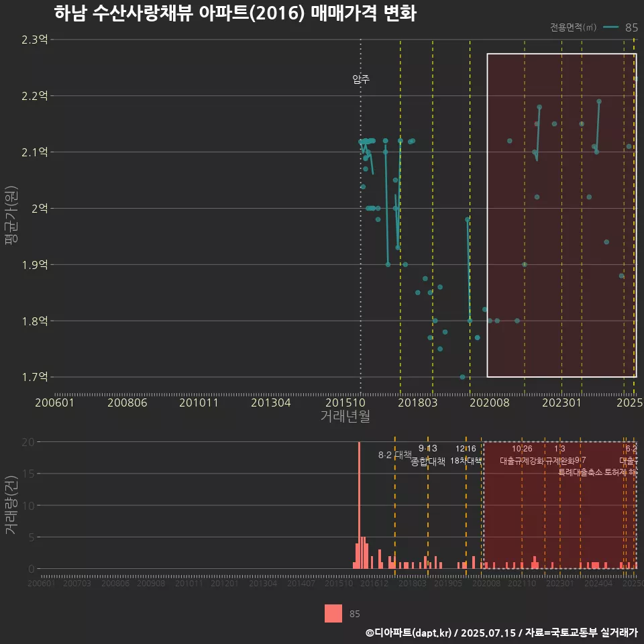Viewport: 644px width, 644px height.
Task: Click the 5 label on volume axis
Action: click(32, 537)
